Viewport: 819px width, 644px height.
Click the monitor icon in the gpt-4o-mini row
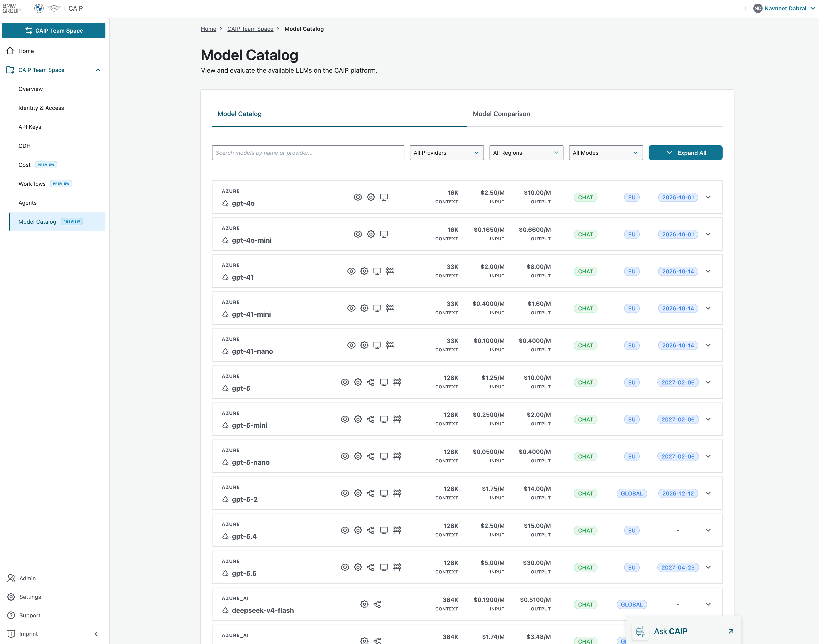click(x=384, y=234)
